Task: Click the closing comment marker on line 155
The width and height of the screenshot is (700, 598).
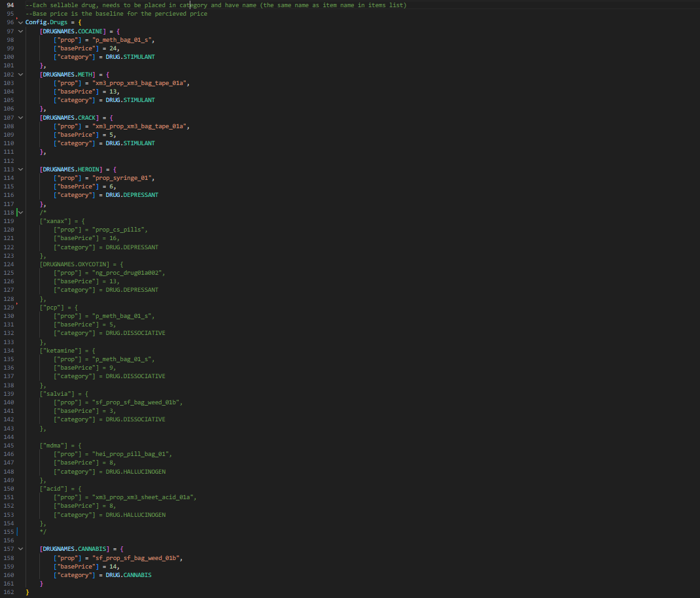Action: [x=43, y=532]
